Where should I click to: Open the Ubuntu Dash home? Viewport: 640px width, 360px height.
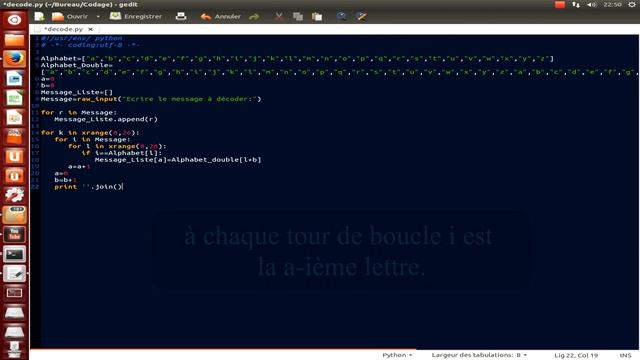(14, 20)
